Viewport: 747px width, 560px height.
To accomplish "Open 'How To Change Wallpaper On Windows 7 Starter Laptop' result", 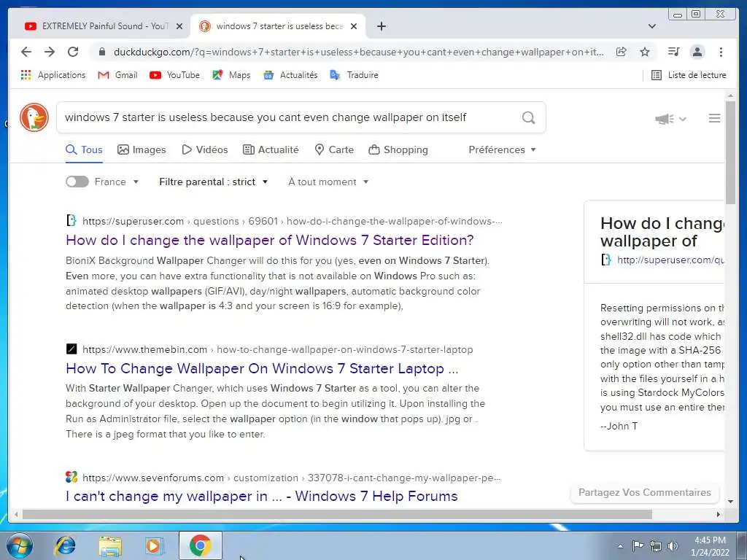I will point(262,368).
